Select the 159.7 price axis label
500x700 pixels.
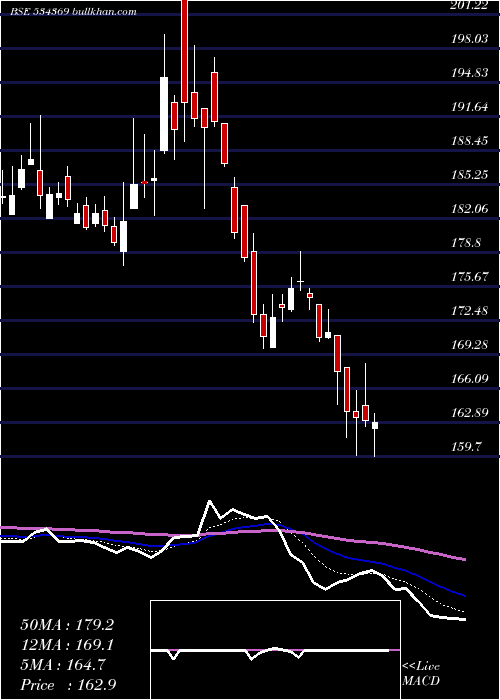tap(466, 447)
